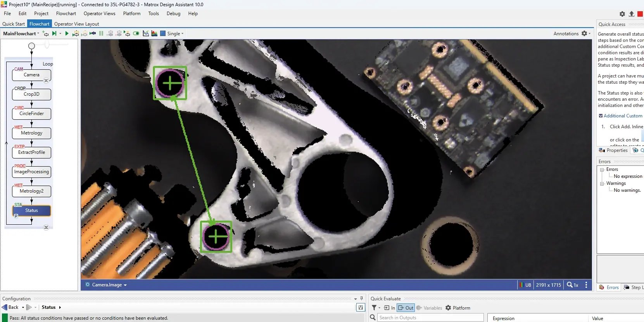Click the V variables box icon in Configuration
This screenshot has width=644, height=322.
coord(360,307)
